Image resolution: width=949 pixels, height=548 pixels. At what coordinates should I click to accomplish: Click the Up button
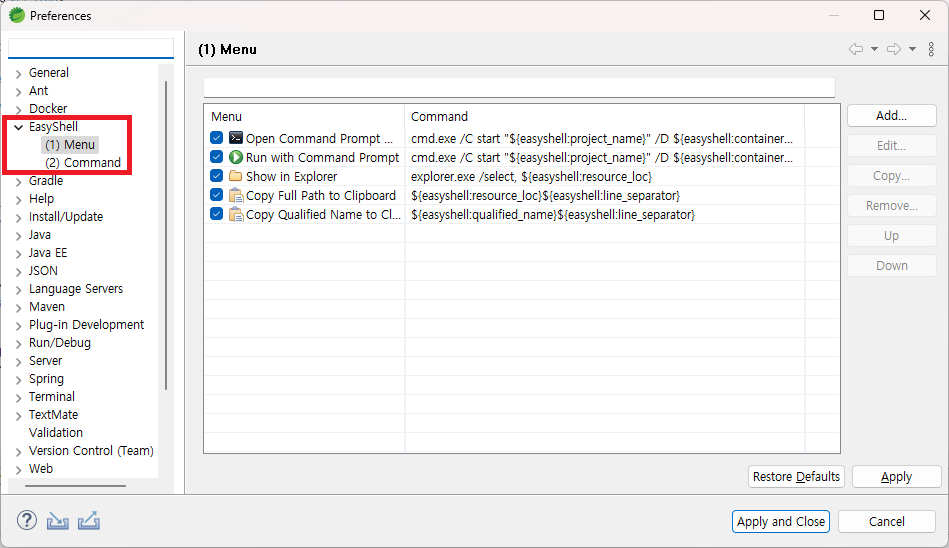892,236
